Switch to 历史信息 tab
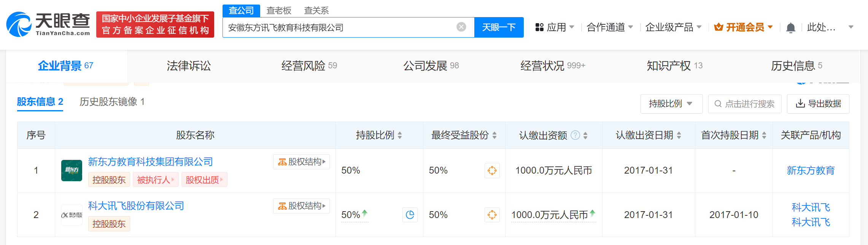 point(796,66)
